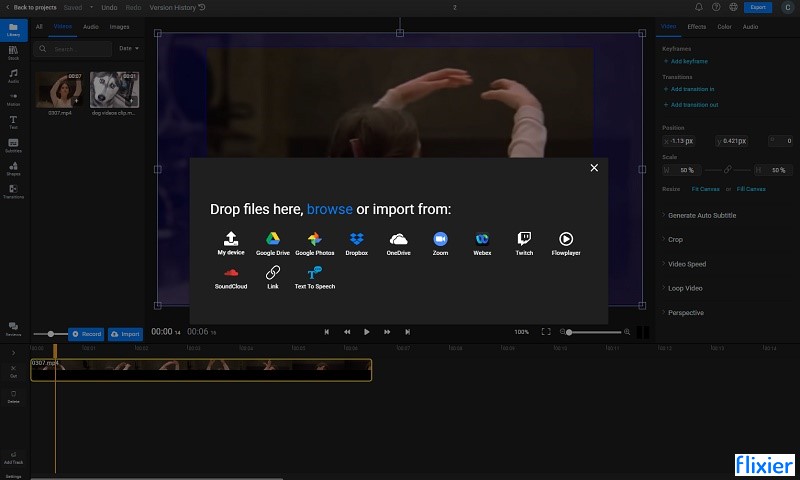
Task: Select the Twitch import icon
Action: [x=524, y=243]
